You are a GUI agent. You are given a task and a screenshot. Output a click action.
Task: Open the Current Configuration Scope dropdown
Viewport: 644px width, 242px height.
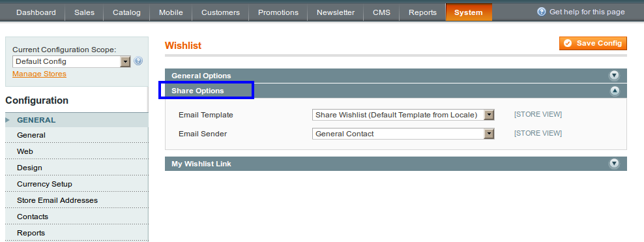pyautogui.click(x=72, y=61)
